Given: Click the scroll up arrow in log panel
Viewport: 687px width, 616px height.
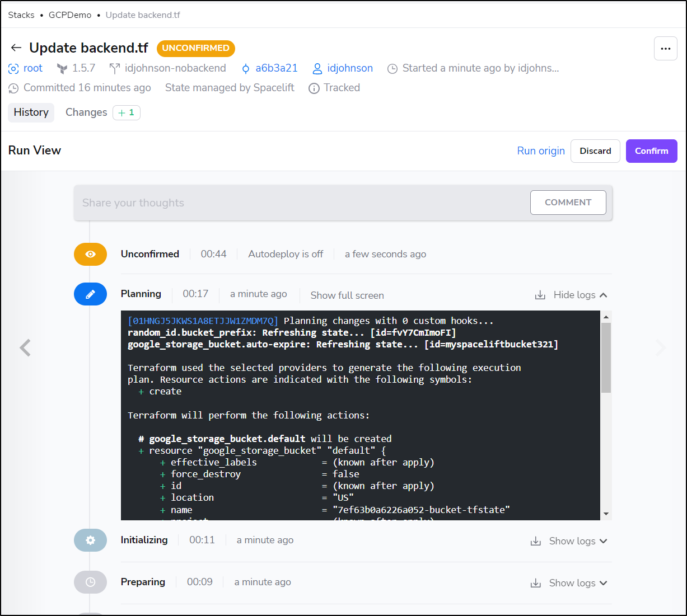Looking at the screenshot, I should (x=606, y=317).
